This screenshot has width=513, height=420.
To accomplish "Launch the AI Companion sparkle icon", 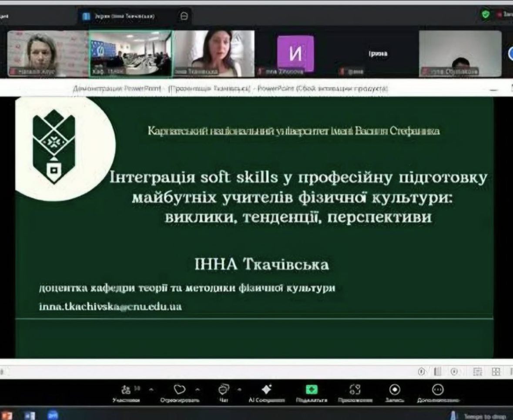I will coord(266,389).
